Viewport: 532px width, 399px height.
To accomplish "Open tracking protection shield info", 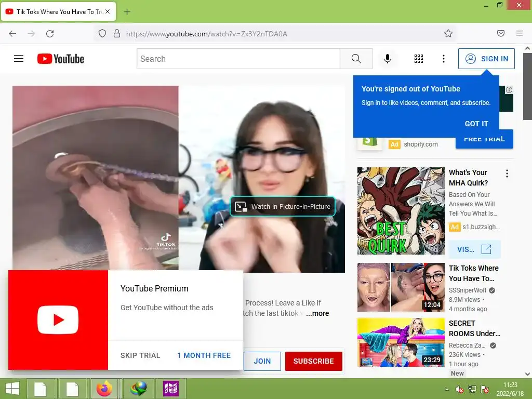I will (102, 33).
